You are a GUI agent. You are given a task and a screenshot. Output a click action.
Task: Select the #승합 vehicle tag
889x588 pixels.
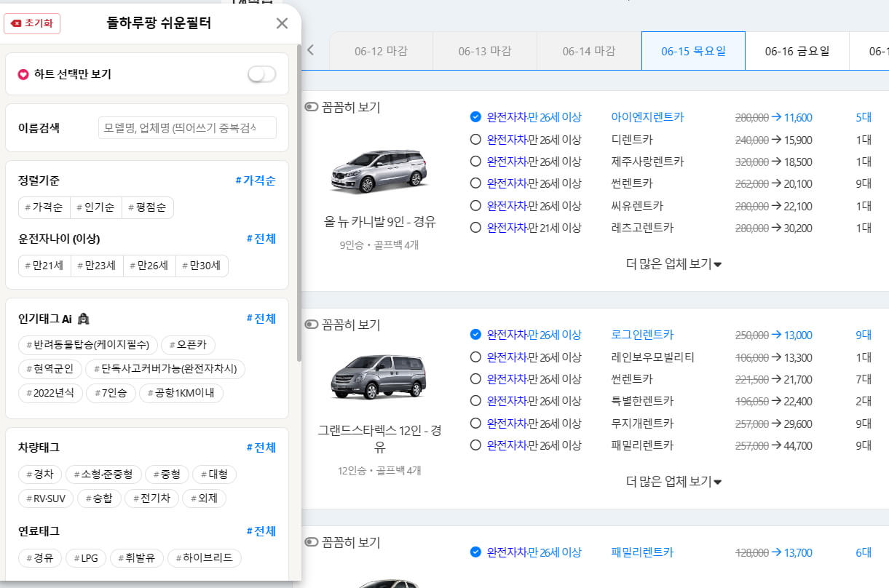[98, 498]
